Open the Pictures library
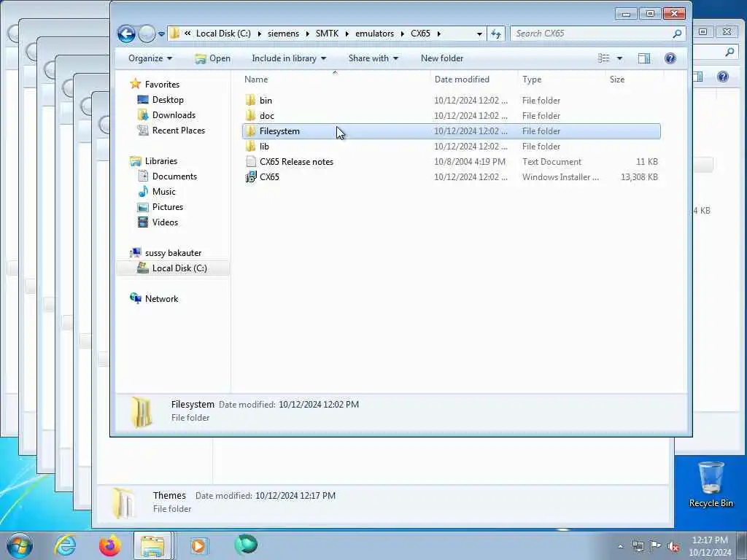747x560 pixels. (168, 206)
